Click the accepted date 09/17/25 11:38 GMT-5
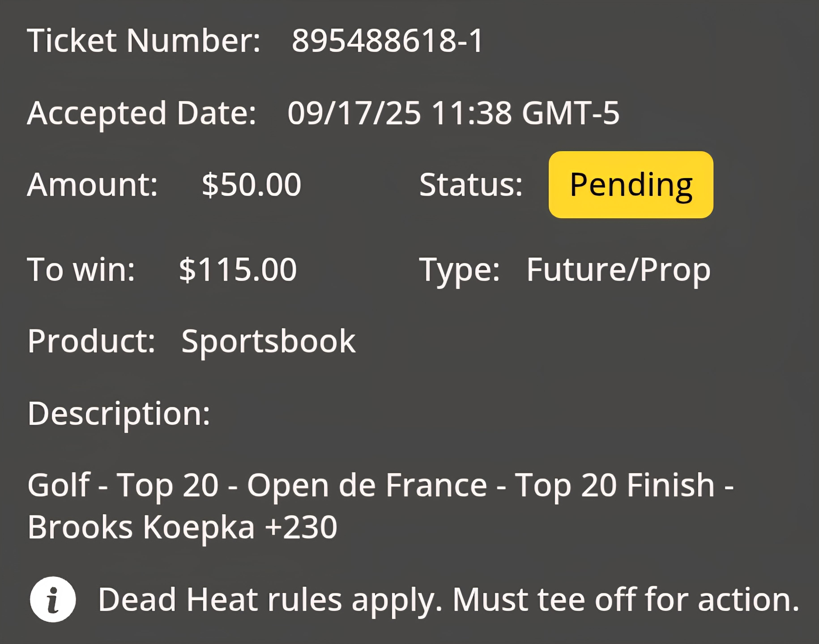819x644 pixels. coord(453,113)
